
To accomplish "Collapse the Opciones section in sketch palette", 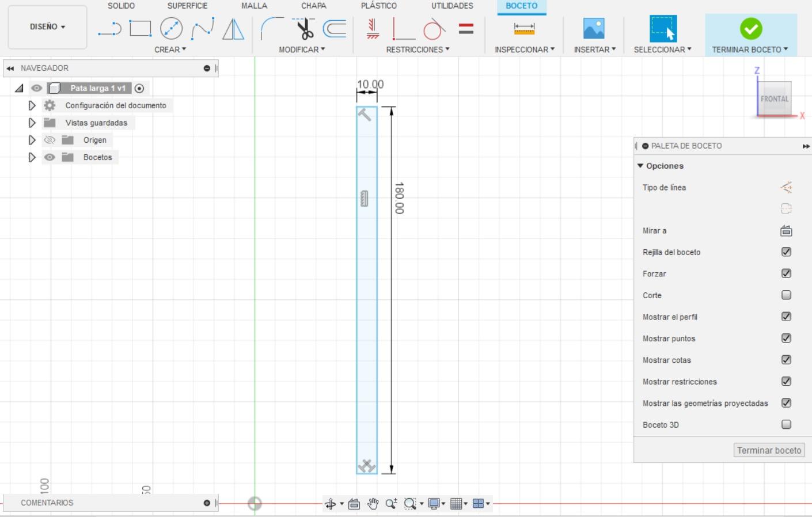I will pos(640,166).
